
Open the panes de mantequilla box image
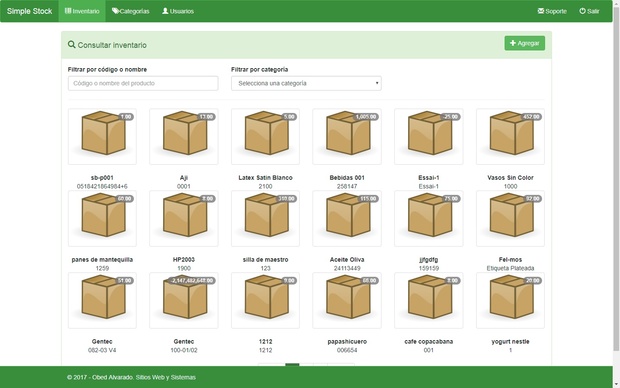click(x=102, y=218)
